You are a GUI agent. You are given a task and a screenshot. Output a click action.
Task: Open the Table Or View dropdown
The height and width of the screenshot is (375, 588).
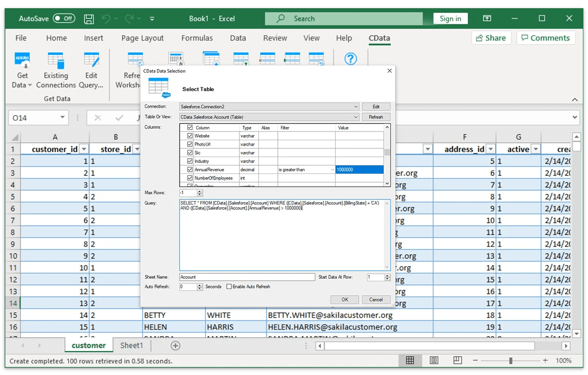coord(356,117)
